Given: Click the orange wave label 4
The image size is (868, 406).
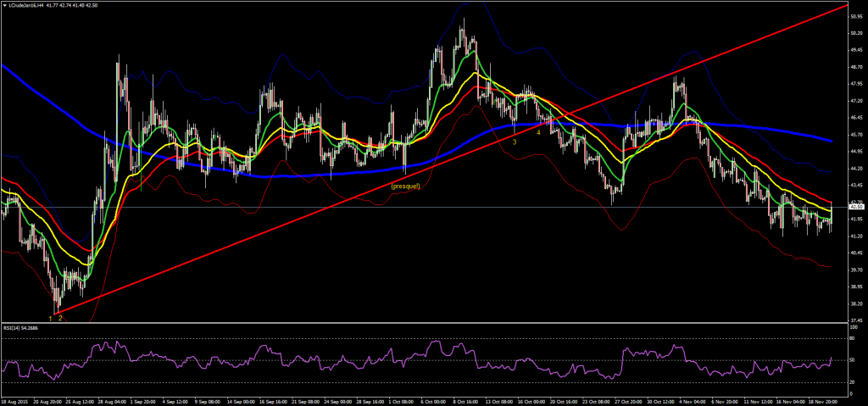Looking at the screenshot, I should tap(539, 133).
